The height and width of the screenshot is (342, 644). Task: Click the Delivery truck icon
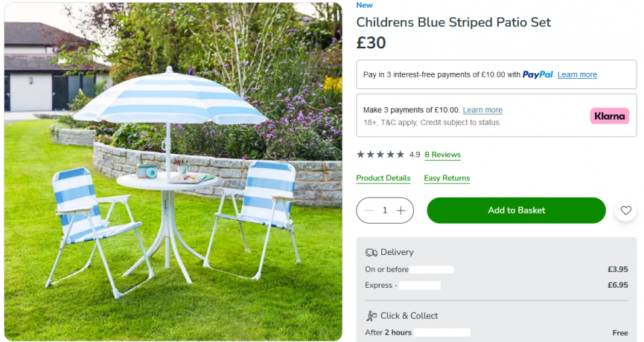pyautogui.click(x=372, y=252)
